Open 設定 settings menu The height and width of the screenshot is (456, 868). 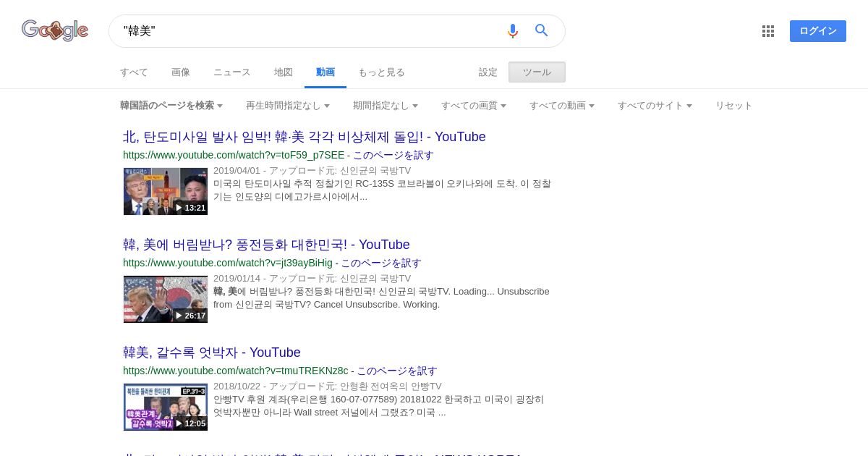click(x=488, y=72)
